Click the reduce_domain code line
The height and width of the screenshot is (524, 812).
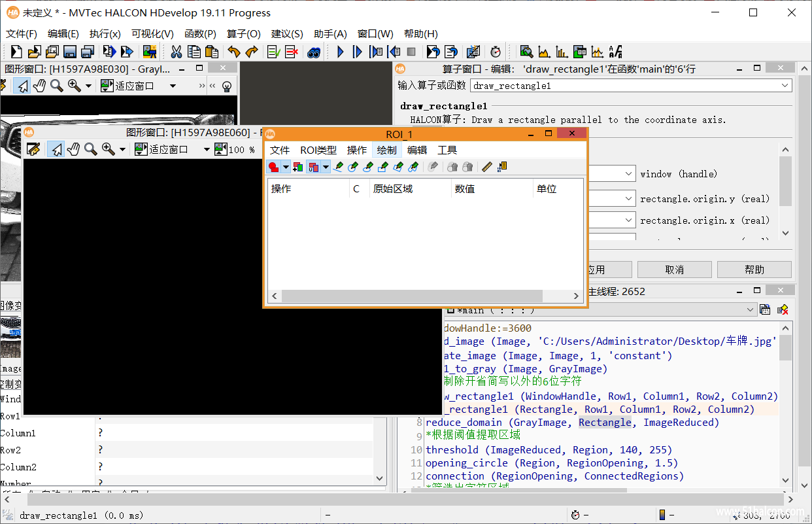pos(572,423)
